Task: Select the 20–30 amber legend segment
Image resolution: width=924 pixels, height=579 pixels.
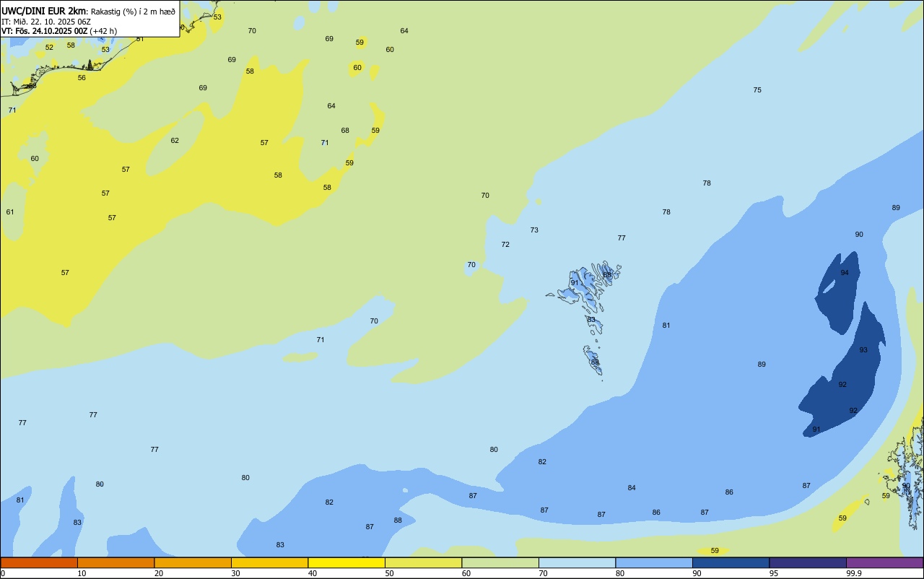Action: click(193, 562)
